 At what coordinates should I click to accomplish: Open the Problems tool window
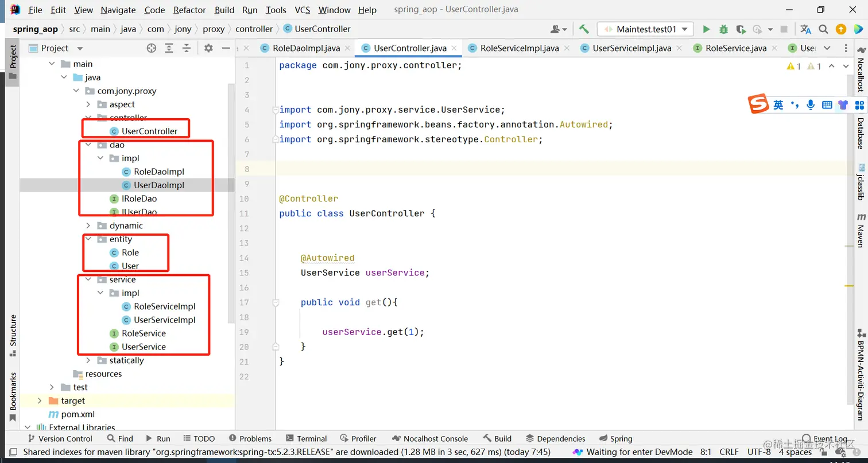250,438
